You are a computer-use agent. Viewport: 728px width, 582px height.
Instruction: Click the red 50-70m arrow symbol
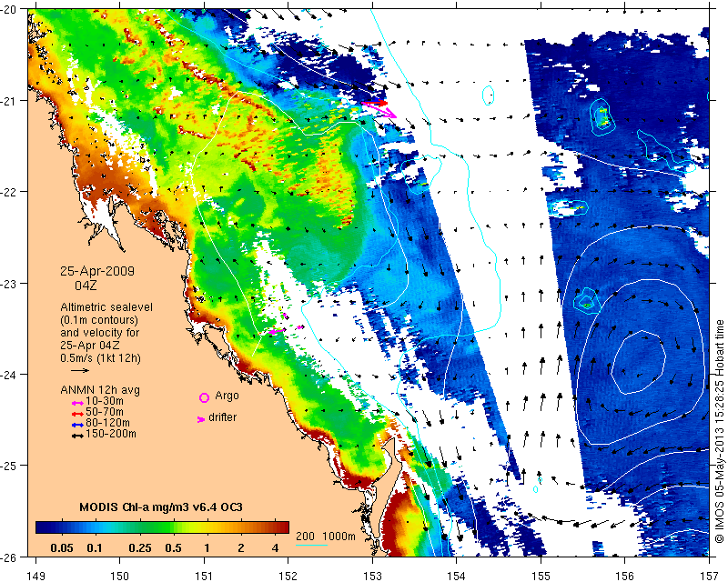coord(77,414)
